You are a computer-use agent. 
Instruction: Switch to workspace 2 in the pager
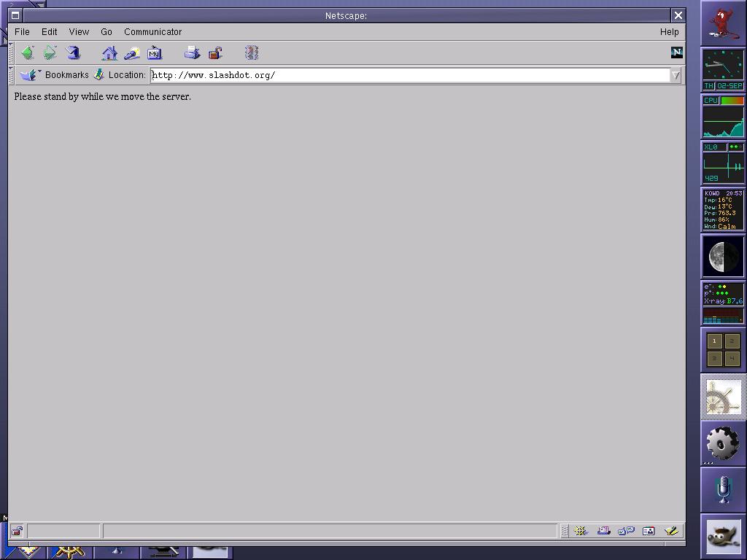[x=731, y=341]
